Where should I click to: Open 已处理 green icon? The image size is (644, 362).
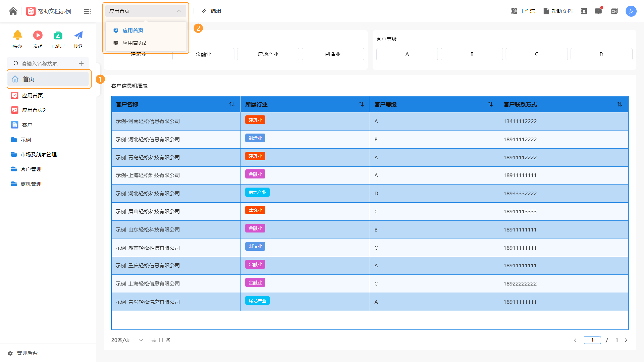point(58,36)
